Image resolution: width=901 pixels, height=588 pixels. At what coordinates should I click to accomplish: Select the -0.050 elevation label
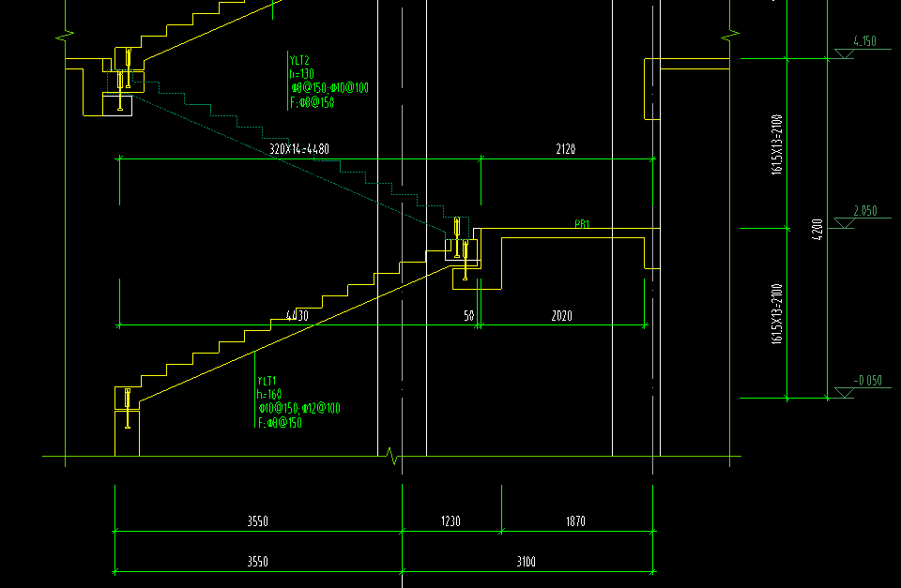(867, 381)
